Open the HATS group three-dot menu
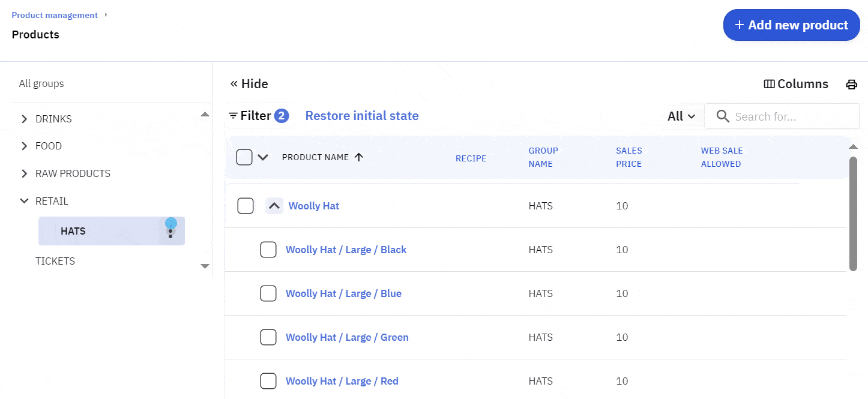 tap(170, 232)
